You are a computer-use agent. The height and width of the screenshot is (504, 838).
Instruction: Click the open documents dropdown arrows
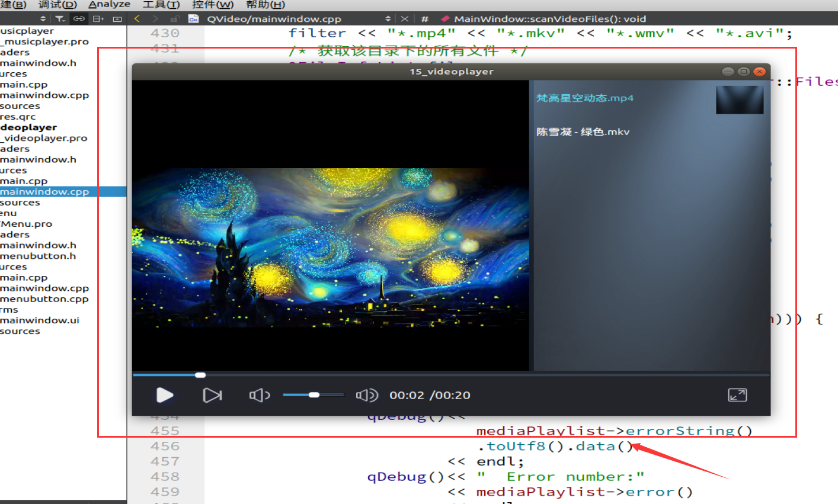pos(388,19)
